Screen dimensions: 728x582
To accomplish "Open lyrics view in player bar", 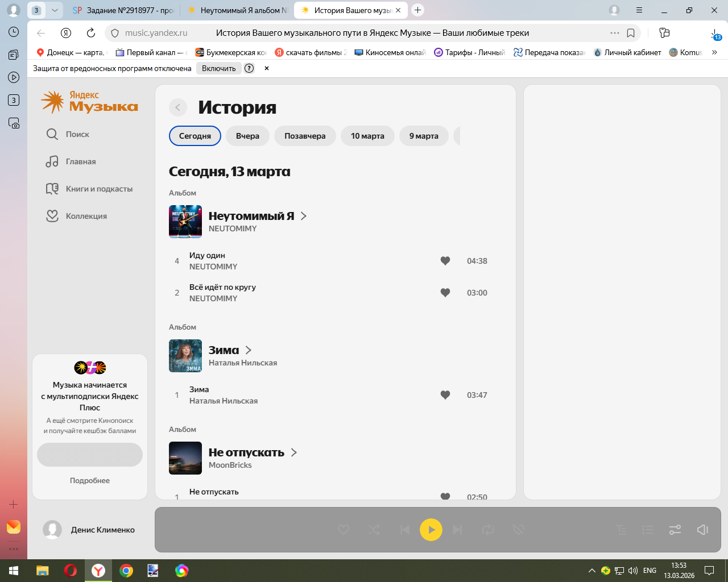I will click(621, 530).
